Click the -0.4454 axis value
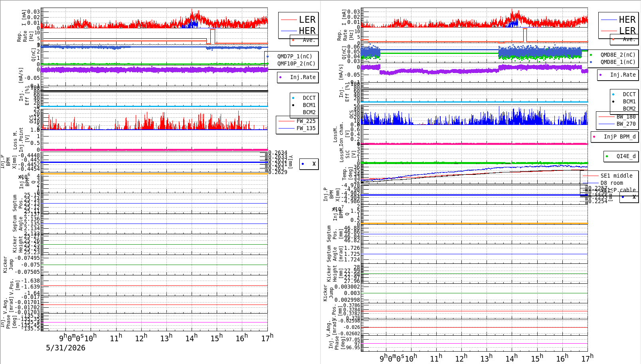 [30, 169]
